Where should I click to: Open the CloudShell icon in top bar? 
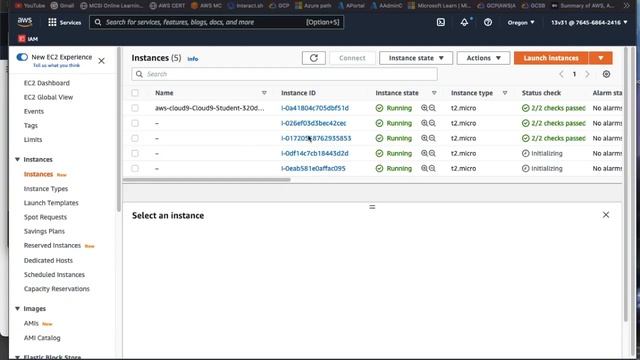coord(441,22)
